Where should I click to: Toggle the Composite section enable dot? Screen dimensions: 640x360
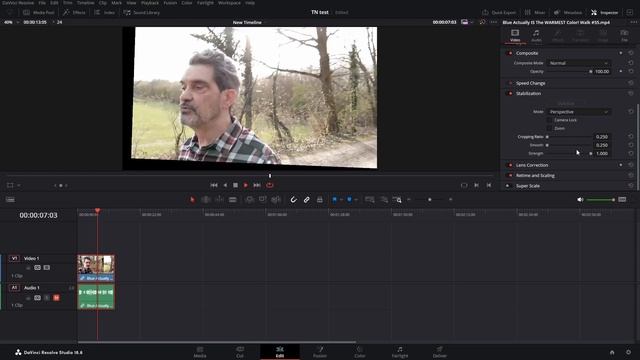(510, 53)
